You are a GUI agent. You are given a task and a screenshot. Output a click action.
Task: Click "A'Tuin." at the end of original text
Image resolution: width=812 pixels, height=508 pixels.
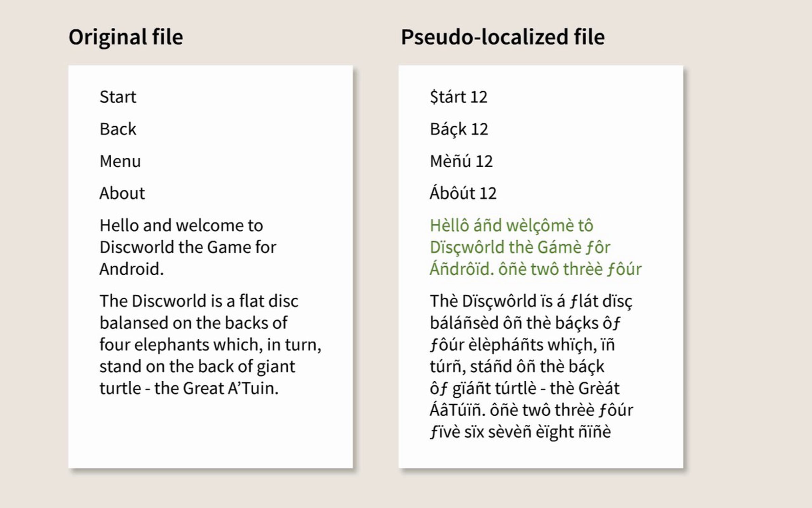coord(253,388)
